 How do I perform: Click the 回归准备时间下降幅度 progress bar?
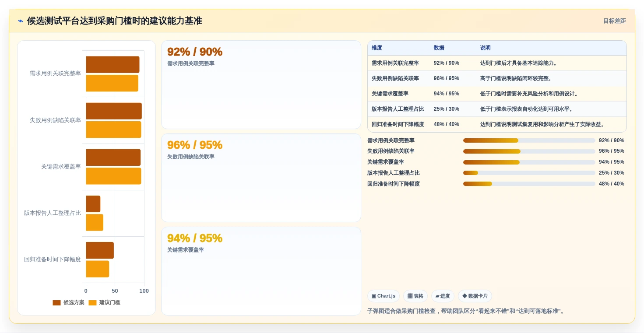(529, 184)
